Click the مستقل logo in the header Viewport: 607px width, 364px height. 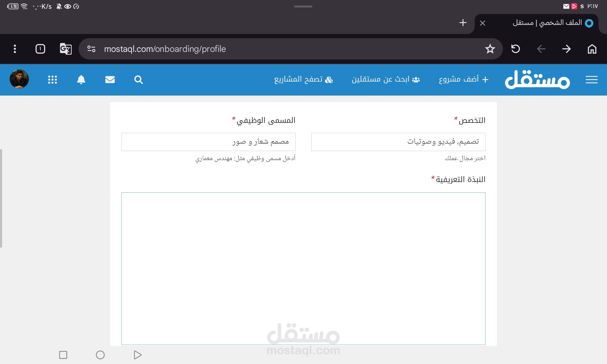click(x=537, y=79)
